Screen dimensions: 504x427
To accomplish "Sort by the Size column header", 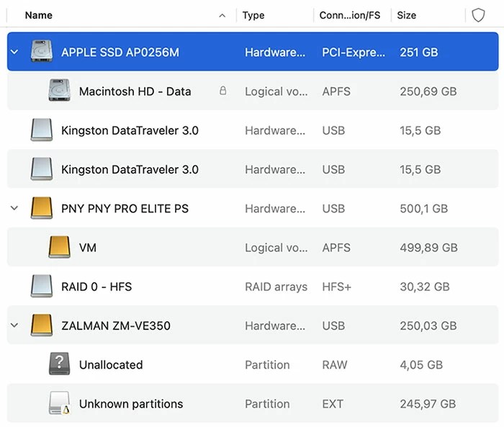I will click(x=406, y=15).
